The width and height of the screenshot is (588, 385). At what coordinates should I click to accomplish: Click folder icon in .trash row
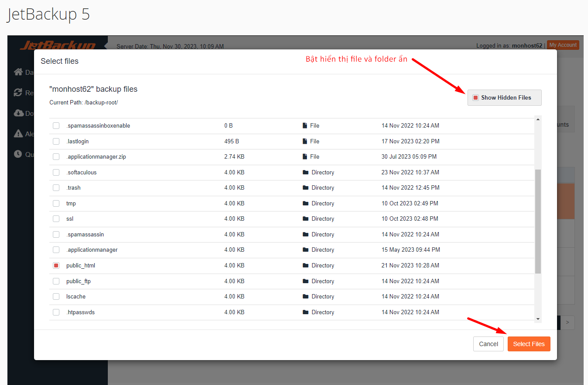pos(306,187)
